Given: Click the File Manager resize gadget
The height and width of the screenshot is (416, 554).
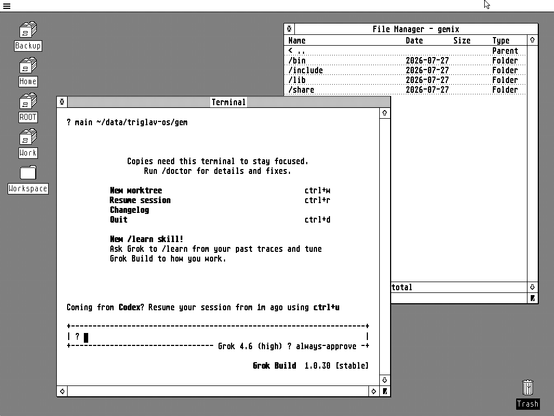Looking at the screenshot, I should pyautogui.click(x=532, y=298).
